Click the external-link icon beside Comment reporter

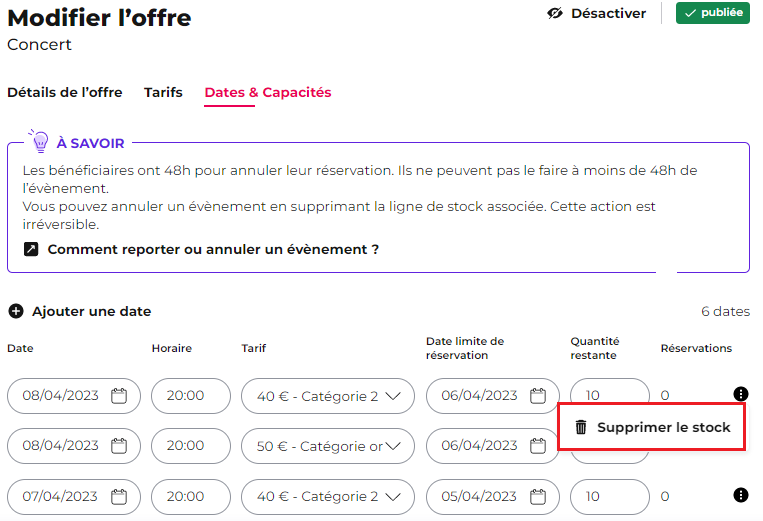pos(31,250)
